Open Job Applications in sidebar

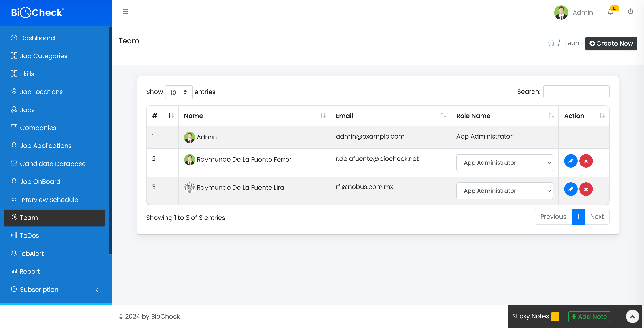(54, 146)
